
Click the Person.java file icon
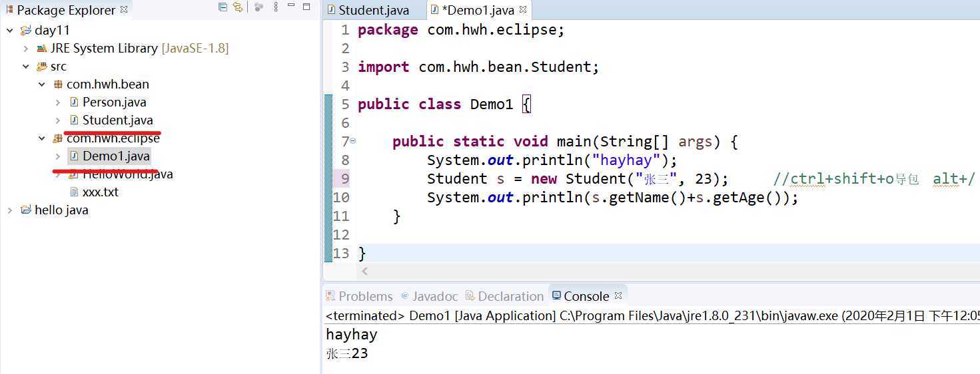point(75,102)
